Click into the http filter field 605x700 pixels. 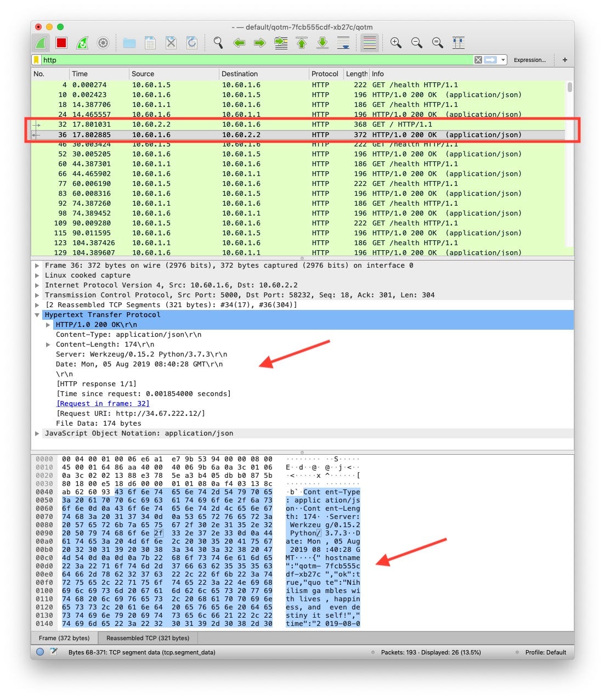(x=257, y=60)
